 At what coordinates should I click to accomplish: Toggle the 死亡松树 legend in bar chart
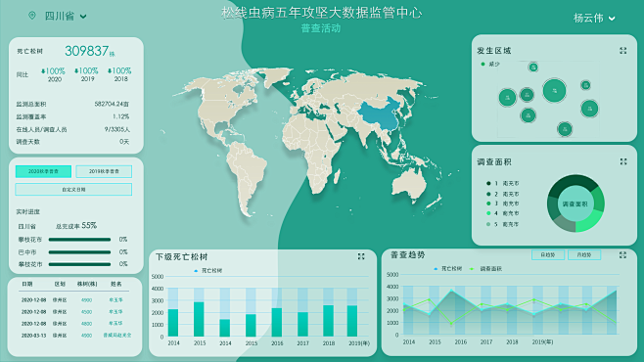coord(207,270)
